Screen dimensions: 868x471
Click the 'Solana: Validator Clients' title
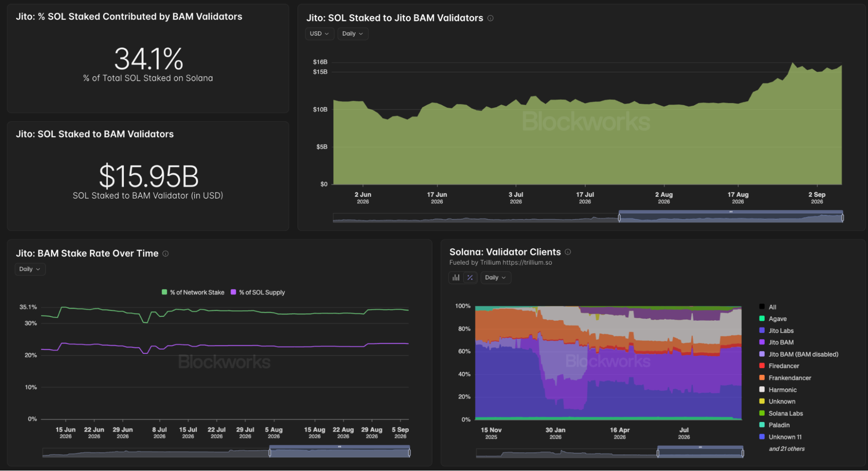coord(505,252)
